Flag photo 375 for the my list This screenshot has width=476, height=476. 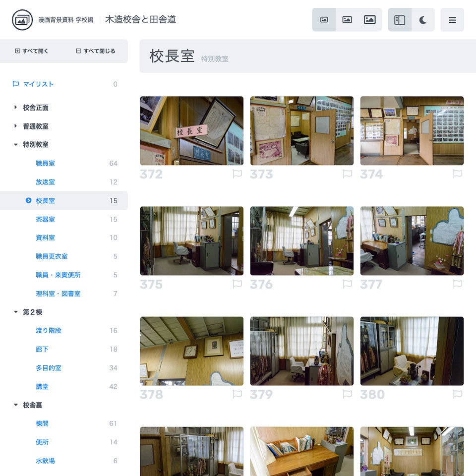coord(238,284)
